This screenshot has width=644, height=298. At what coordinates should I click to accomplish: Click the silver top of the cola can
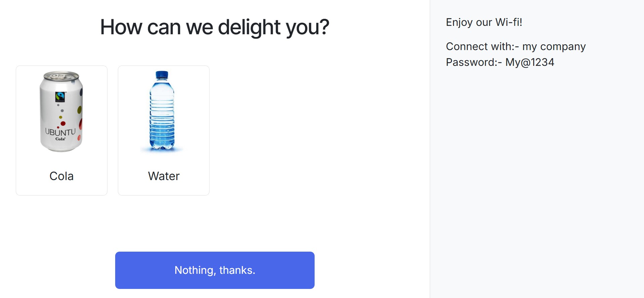[61, 75]
